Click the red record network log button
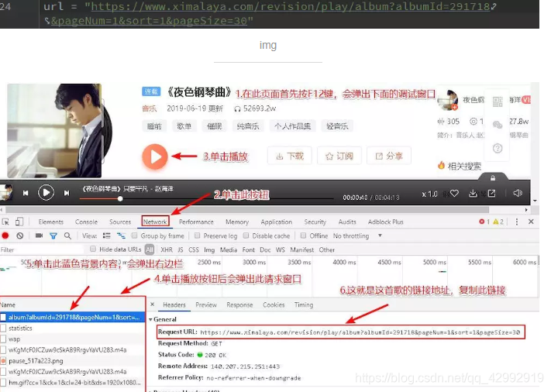Viewport: 551px width, 392px height. [x=5, y=236]
